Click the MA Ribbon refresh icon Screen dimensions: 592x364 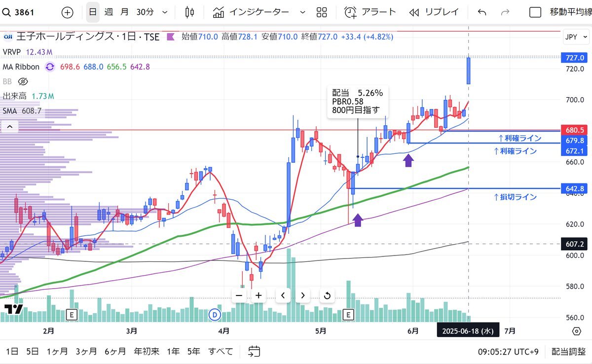pyautogui.click(x=50, y=67)
